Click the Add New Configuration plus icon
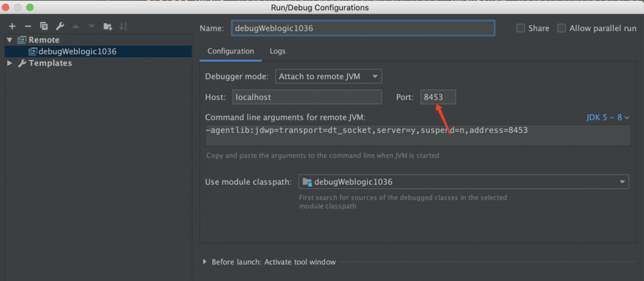The image size is (644, 281). (12, 26)
